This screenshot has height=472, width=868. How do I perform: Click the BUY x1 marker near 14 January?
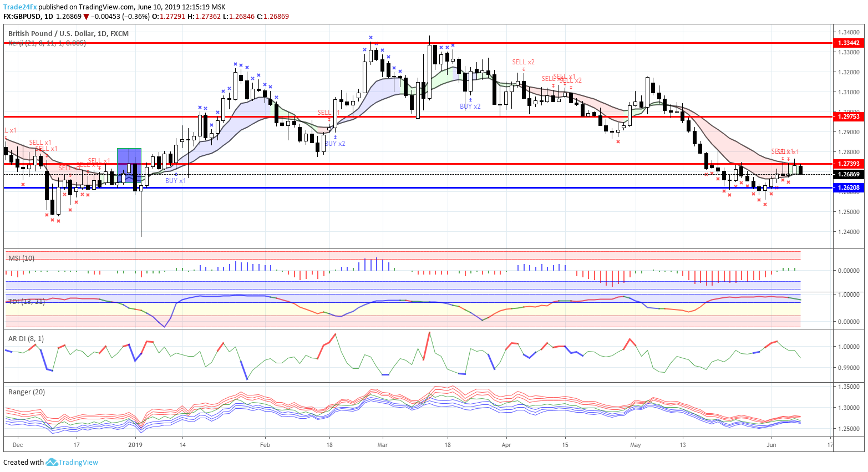[175, 181]
